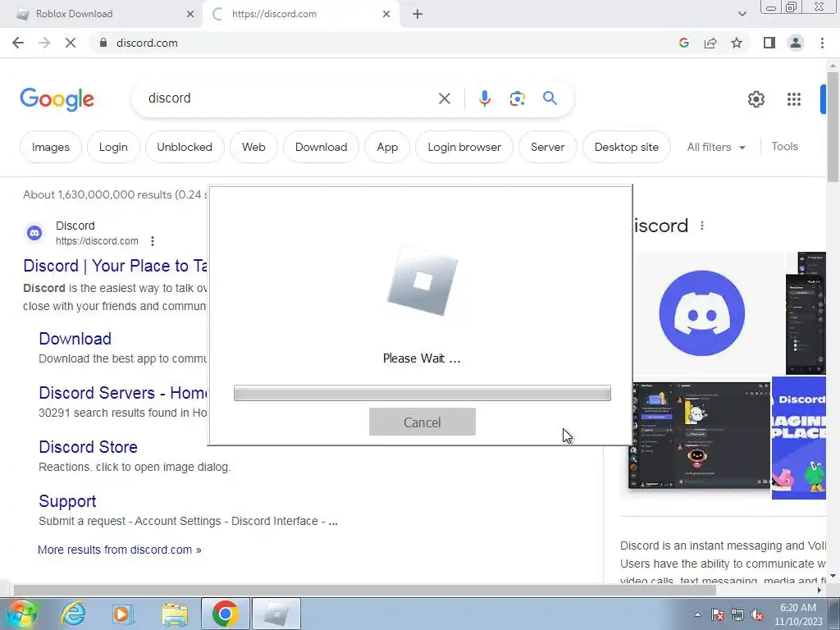This screenshot has height=630, width=840.
Task: Open the Discord Support sitelink
Action: [67, 501]
